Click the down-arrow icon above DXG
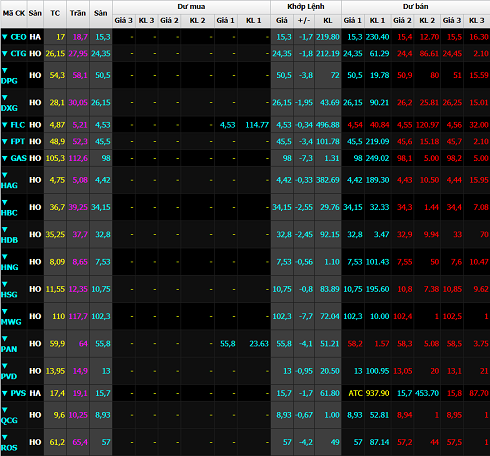The width and height of the screenshot is (490, 456). pyautogui.click(x=5, y=98)
